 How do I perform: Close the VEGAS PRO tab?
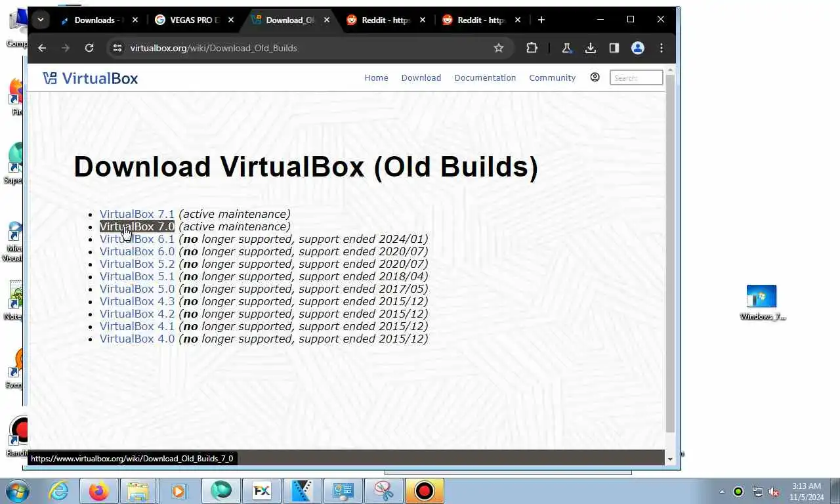pyautogui.click(x=231, y=20)
